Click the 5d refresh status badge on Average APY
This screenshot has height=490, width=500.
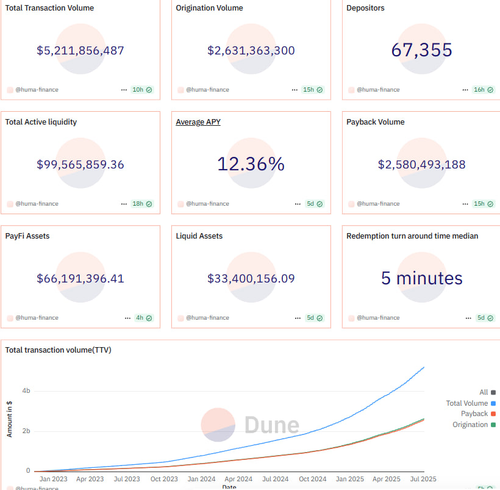click(x=315, y=204)
